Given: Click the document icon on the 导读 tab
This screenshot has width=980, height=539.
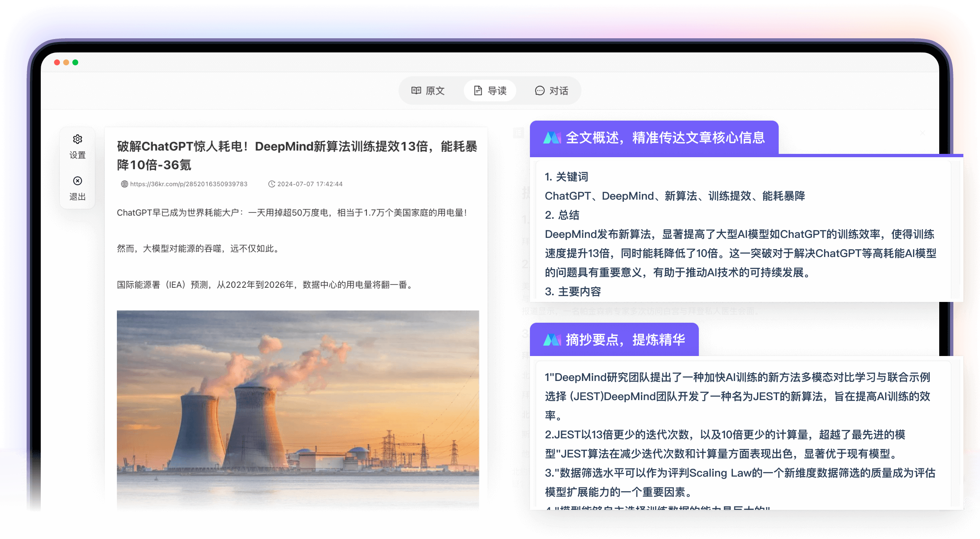Looking at the screenshot, I should click(478, 90).
